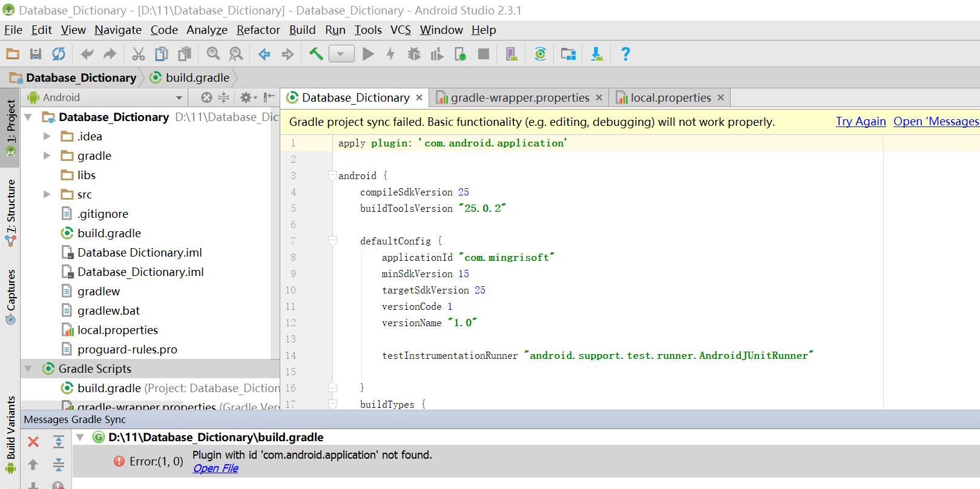
Task: Open the Navigate menu
Action: click(118, 30)
